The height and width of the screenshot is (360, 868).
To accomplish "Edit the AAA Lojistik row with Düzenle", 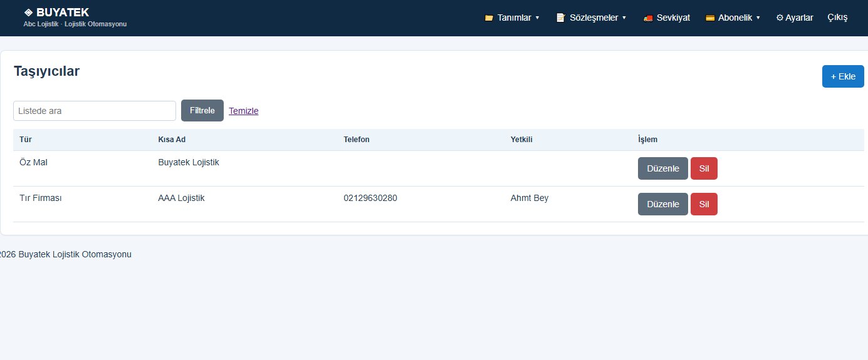I will (663, 204).
